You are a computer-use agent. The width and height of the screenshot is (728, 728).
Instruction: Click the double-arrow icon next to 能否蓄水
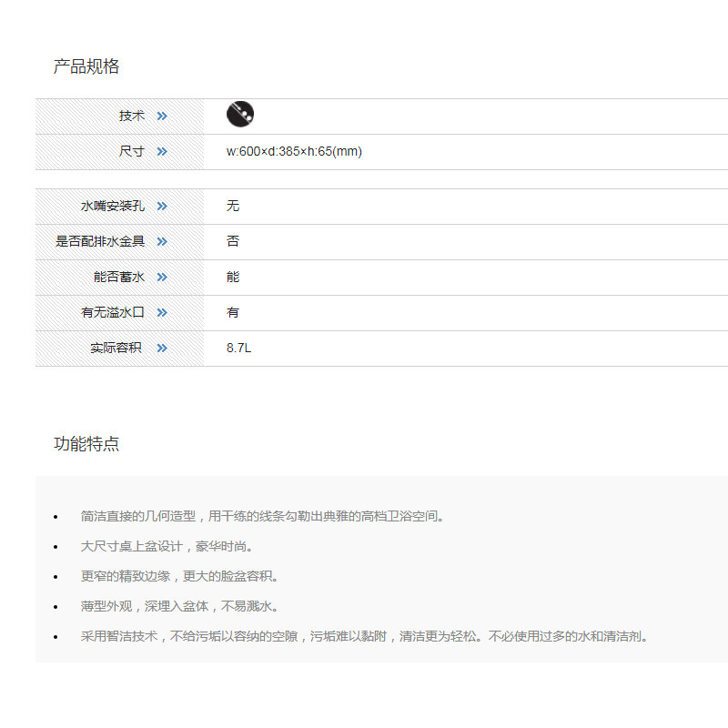pos(162,278)
